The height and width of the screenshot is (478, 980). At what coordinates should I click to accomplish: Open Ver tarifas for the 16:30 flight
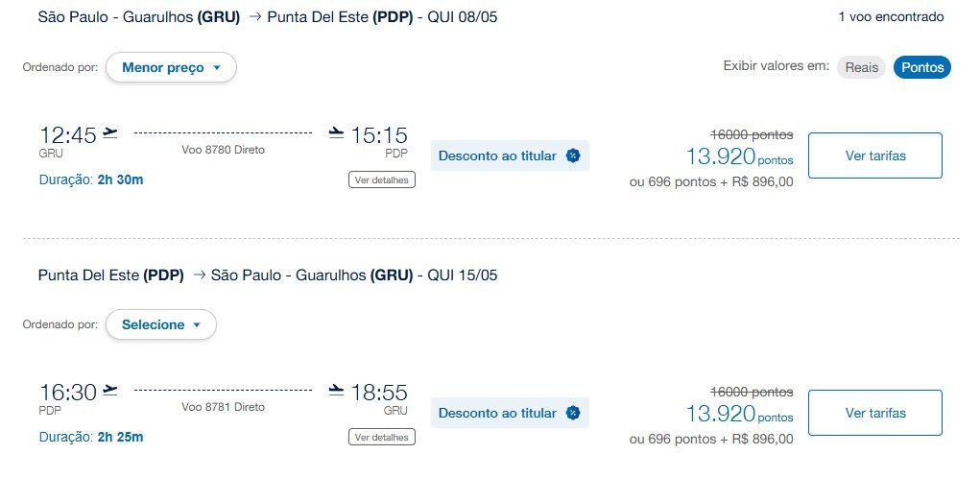[875, 413]
